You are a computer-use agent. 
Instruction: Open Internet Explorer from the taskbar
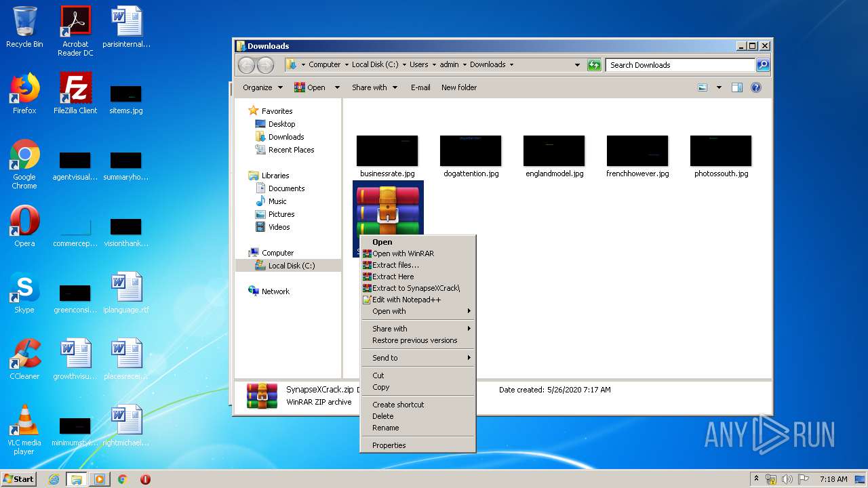[54, 479]
